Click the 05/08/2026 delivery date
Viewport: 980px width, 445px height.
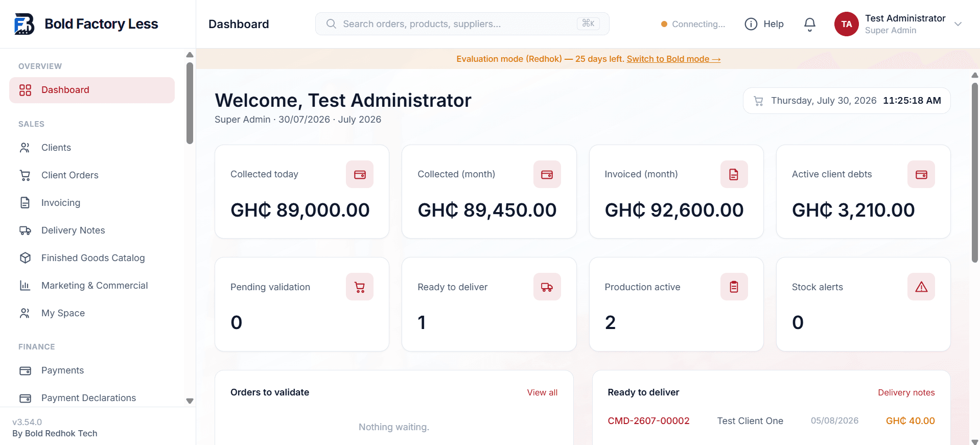tap(834, 421)
